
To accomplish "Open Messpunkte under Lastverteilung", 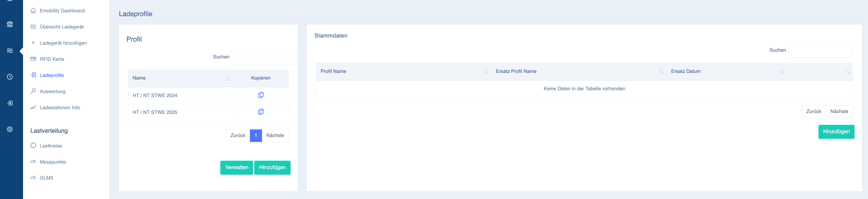I will pyautogui.click(x=53, y=162).
